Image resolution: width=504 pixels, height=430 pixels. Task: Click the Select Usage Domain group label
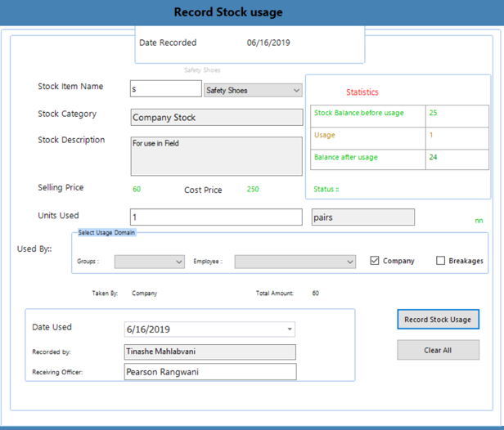pos(106,232)
